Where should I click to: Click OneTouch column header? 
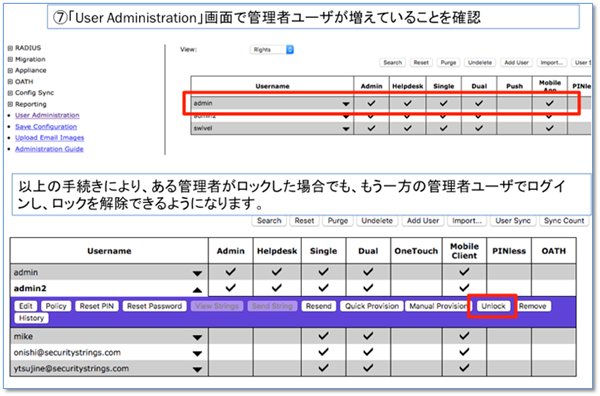[x=416, y=251]
